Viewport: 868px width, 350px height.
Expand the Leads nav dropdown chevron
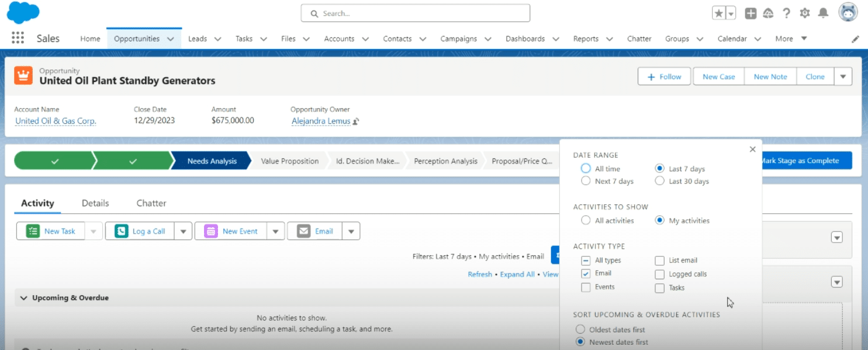[217, 39]
